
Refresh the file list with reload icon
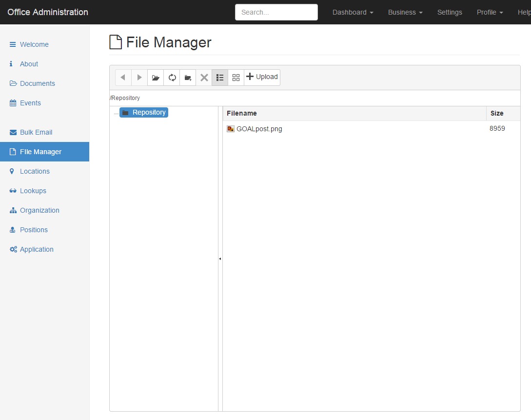[x=172, y=78]
